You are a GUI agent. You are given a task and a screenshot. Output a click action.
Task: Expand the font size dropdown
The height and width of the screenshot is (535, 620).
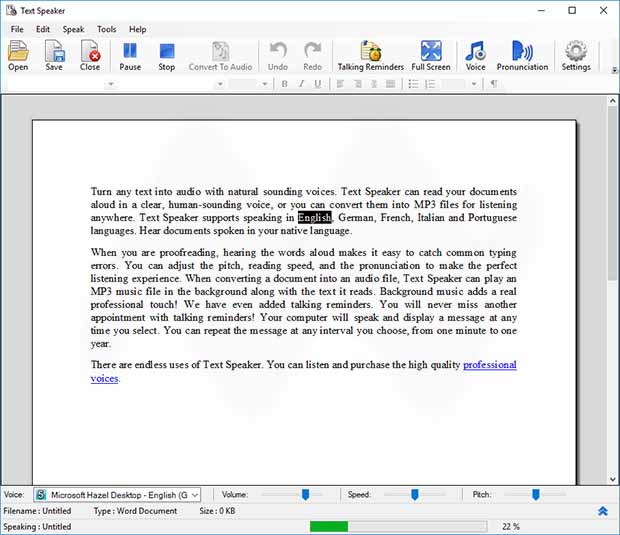[x=265, y=84]
